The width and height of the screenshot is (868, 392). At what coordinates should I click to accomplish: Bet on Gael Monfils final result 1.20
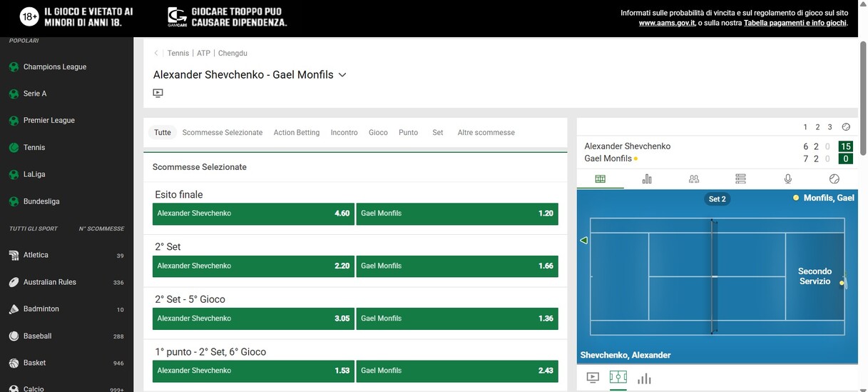(x=456, y=213)
